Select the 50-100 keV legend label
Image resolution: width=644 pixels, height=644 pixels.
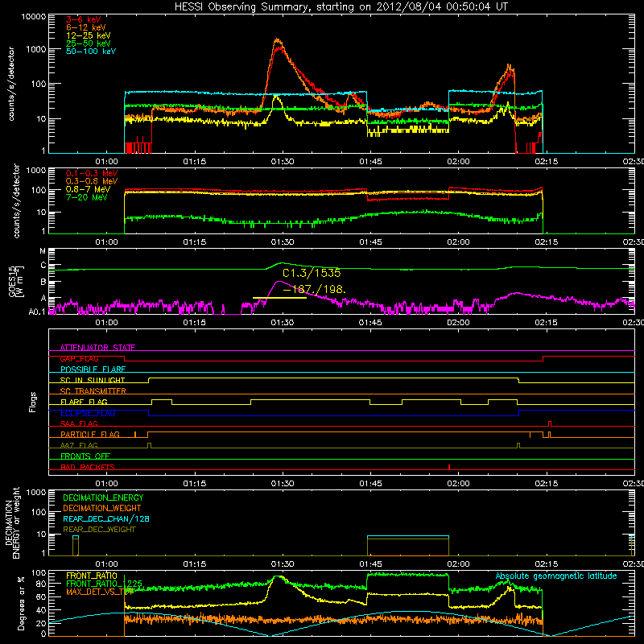coord(91,52)
